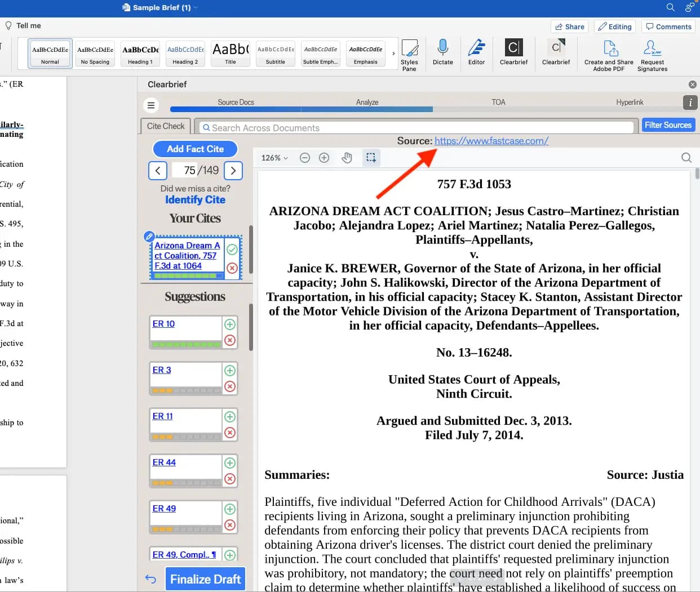Click the zoom-in plus icon in the viewer

tap(324, 158)
